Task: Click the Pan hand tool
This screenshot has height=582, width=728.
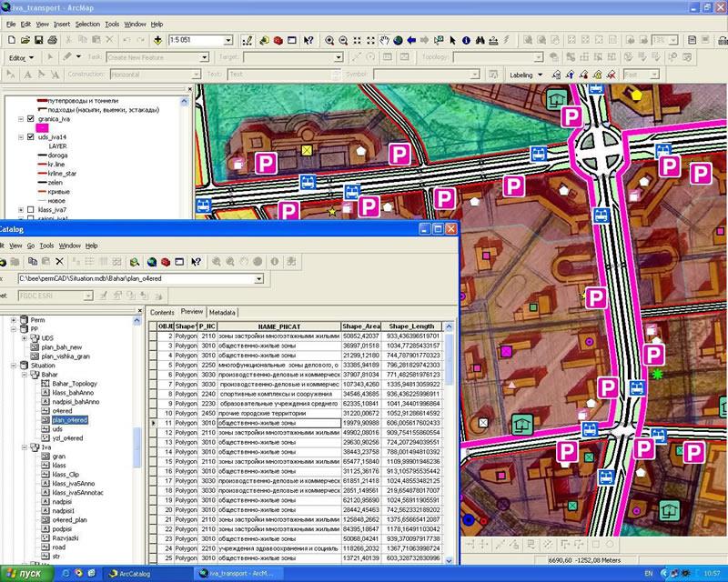Action: (x=385, y=41)
